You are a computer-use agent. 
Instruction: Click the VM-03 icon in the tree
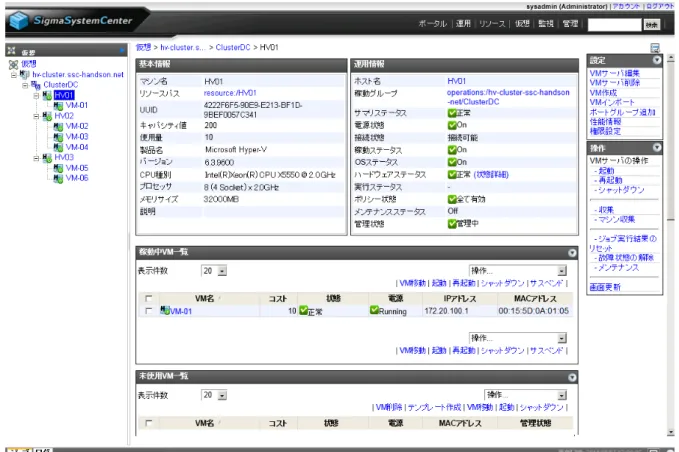(x=58, y=137)
